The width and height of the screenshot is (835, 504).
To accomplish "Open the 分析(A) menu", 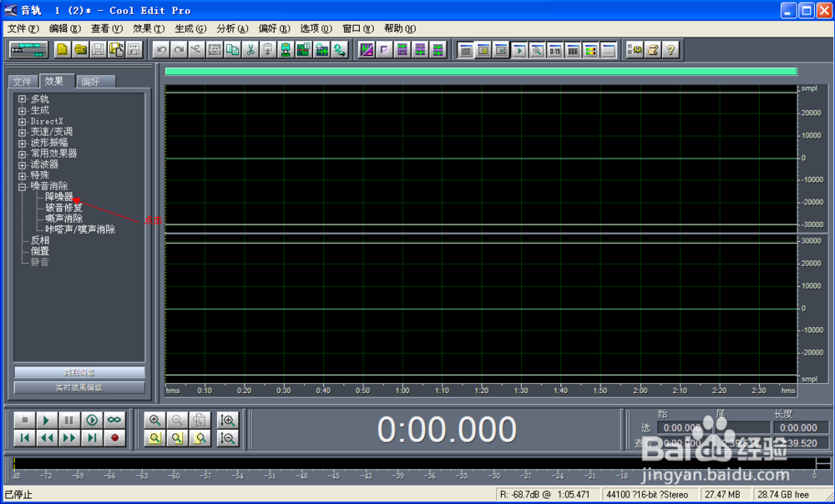I will 232,28.
